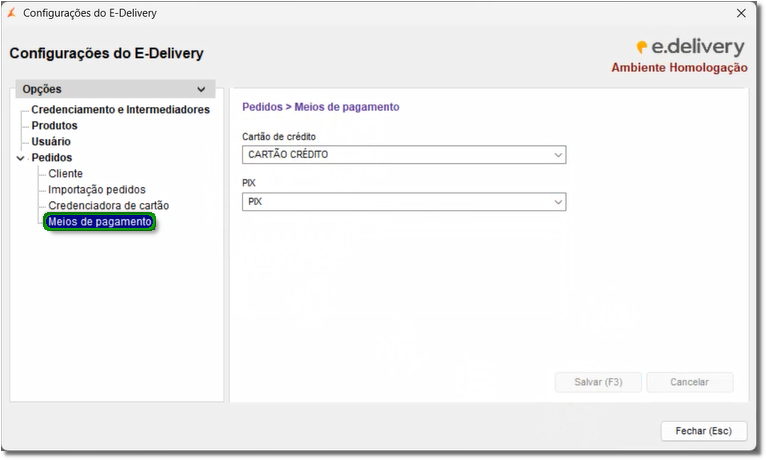Close the Configurações do E-Delivery window
This screenshot has width=766, height=460.
[741, 14]
